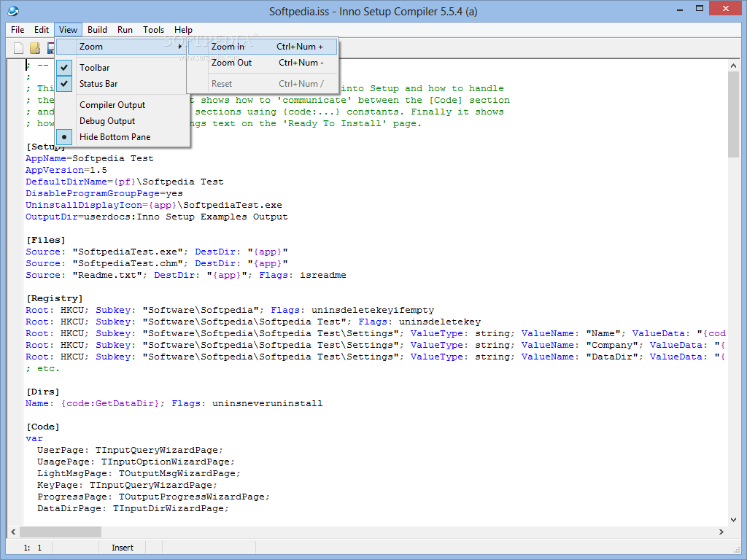This screenshot has width=747, height=560.
Task: Close the Inno Setup Compiler window
Action: tap(726, 9)
